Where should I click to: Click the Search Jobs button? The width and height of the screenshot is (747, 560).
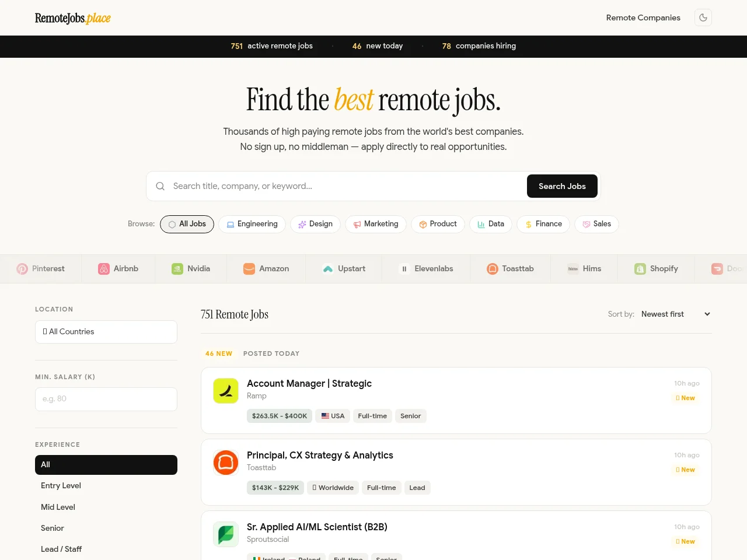pyautogui.click(x=562, y=186)
